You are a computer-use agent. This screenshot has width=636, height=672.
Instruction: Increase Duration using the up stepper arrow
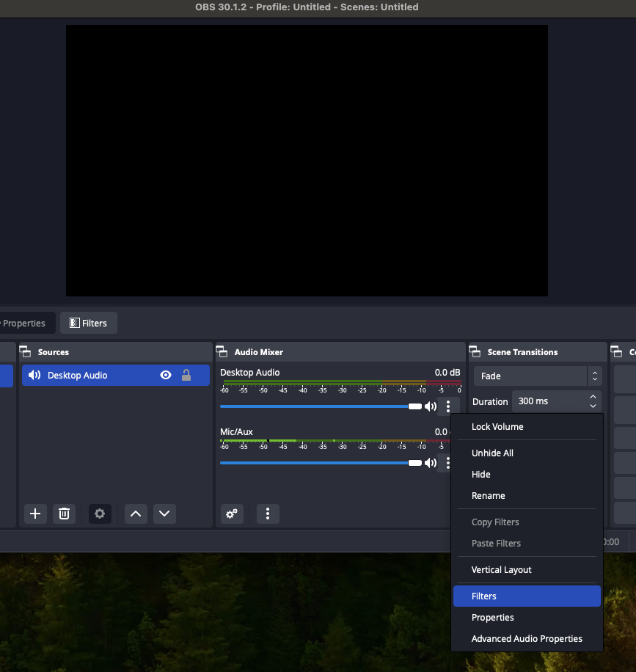(x=593, y=396)
